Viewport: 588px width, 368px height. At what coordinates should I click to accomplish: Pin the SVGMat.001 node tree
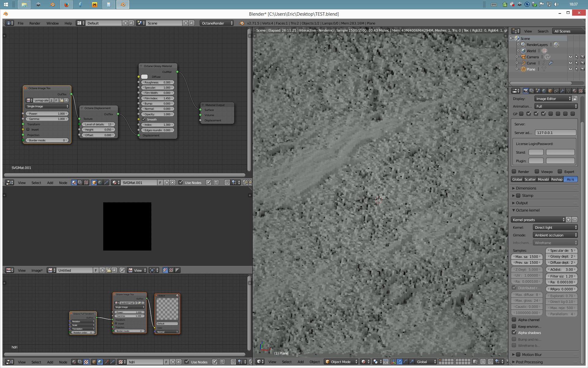pyautogui.click(x=208, y=182)
